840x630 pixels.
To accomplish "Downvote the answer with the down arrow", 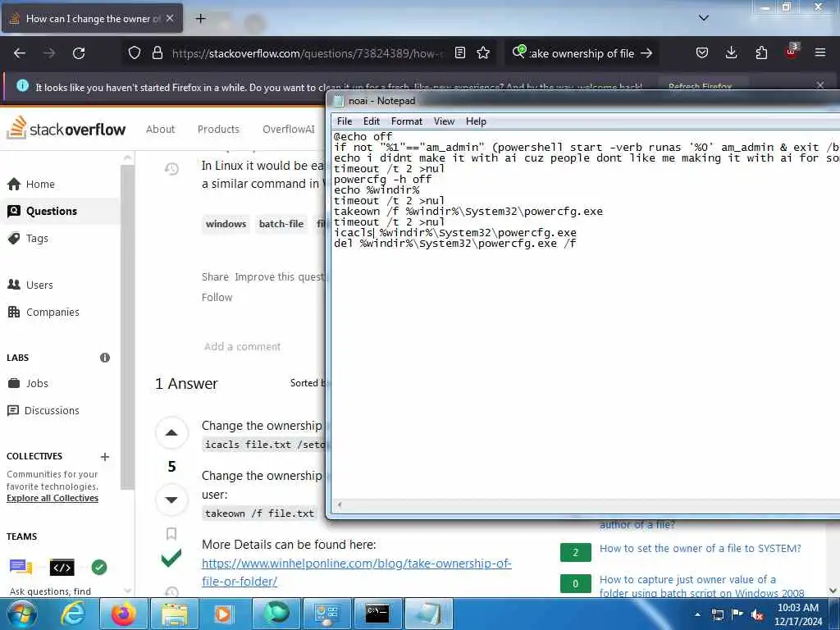I will tap(171, 500).
